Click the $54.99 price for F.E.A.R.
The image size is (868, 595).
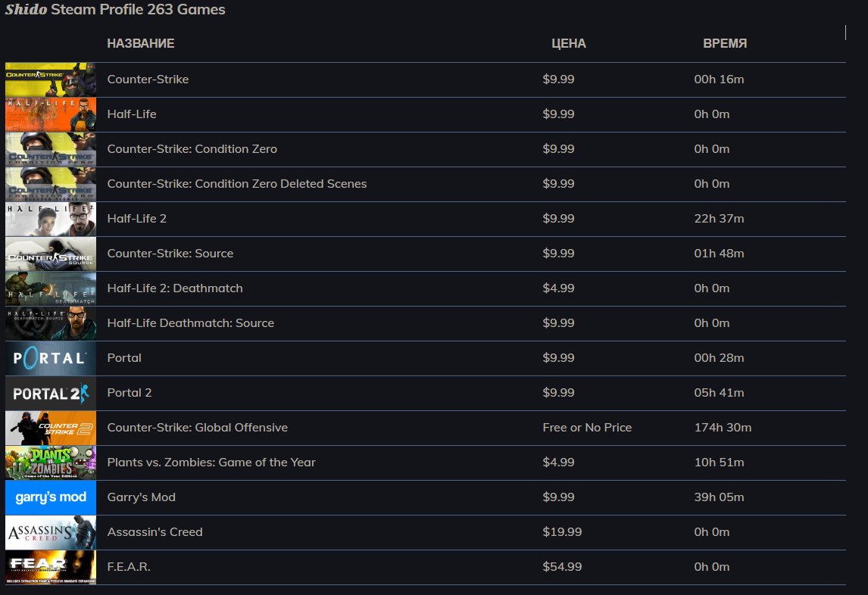(563, 567)
